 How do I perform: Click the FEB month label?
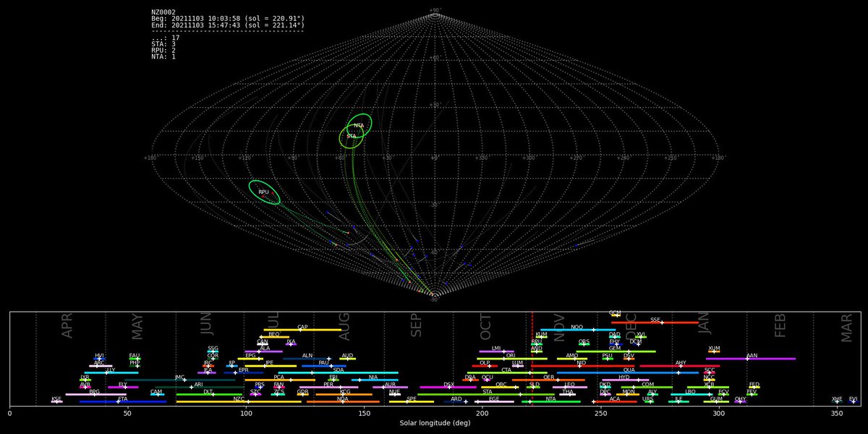(779, 326)
